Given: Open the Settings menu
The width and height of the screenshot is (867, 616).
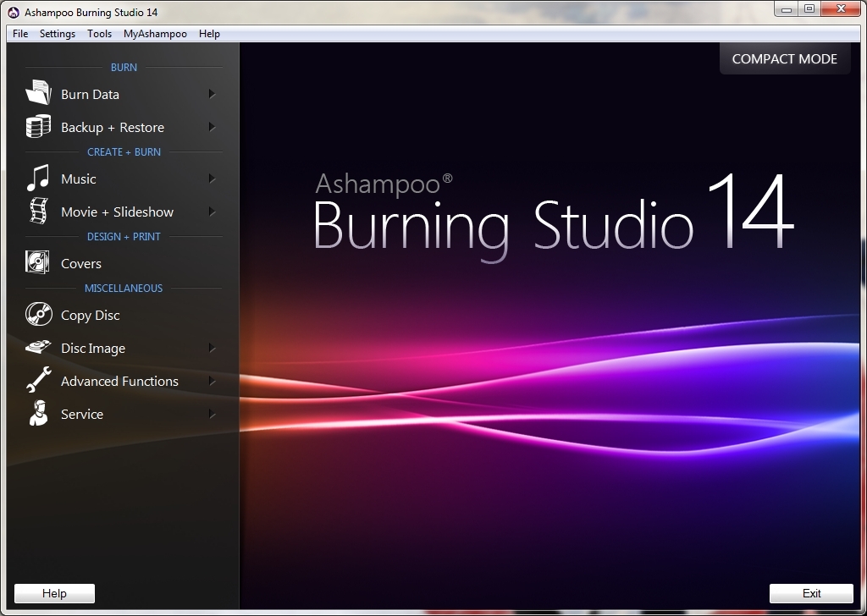Looking at the screenshot, I should pos(58,34).
